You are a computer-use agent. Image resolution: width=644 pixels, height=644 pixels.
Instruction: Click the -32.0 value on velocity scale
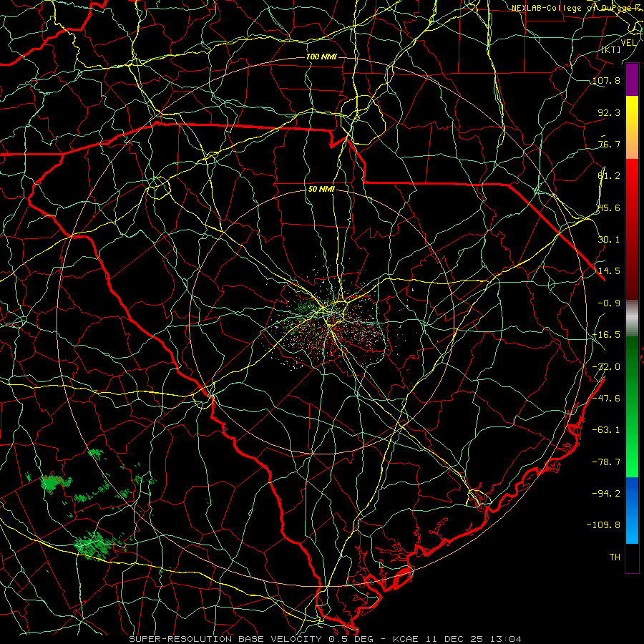[x=606, y=367]
